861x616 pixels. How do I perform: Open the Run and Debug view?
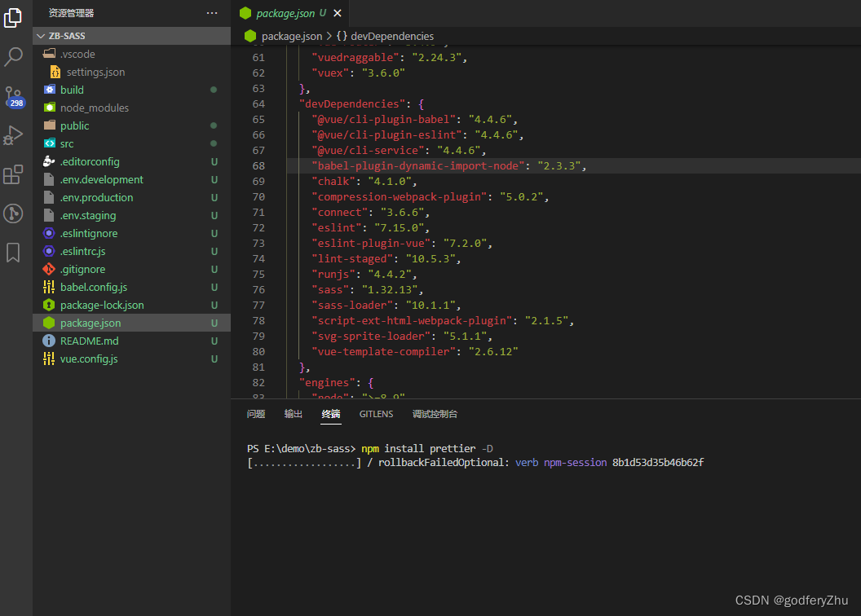13,135
